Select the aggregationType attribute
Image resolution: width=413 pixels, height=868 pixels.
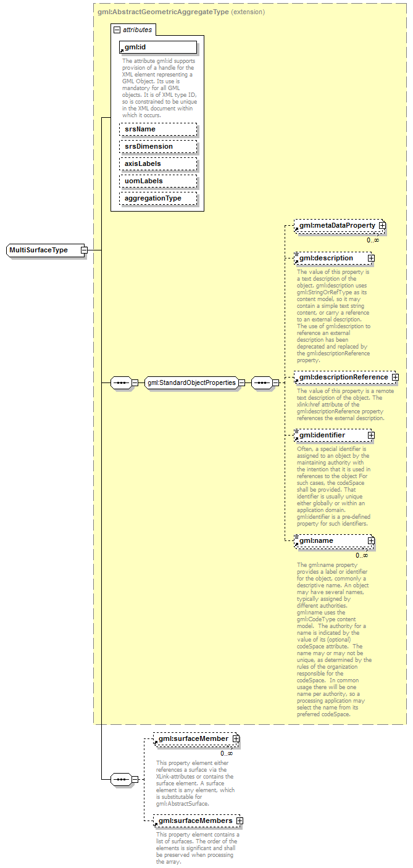click(157, 198)
